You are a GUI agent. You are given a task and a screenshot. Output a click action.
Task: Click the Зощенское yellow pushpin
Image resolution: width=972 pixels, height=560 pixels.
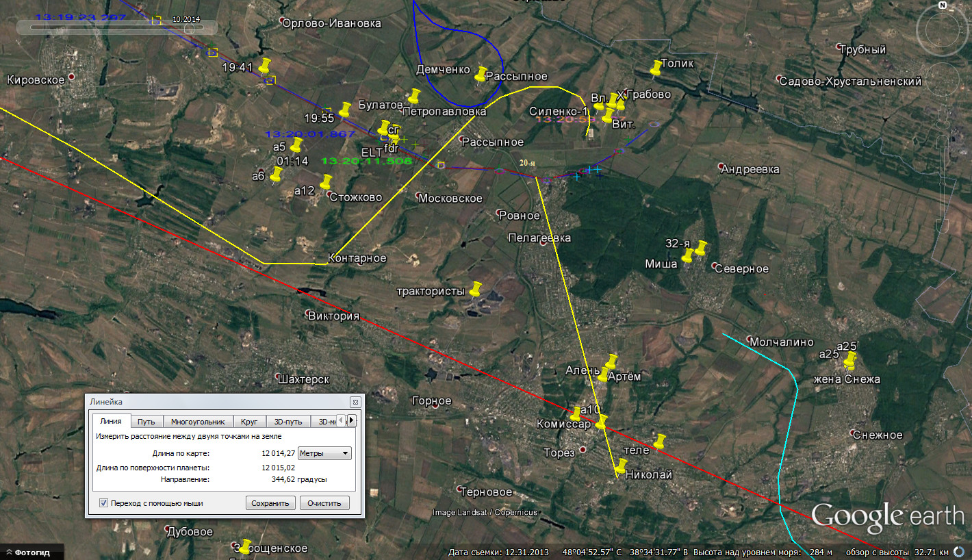click(245, 546)
